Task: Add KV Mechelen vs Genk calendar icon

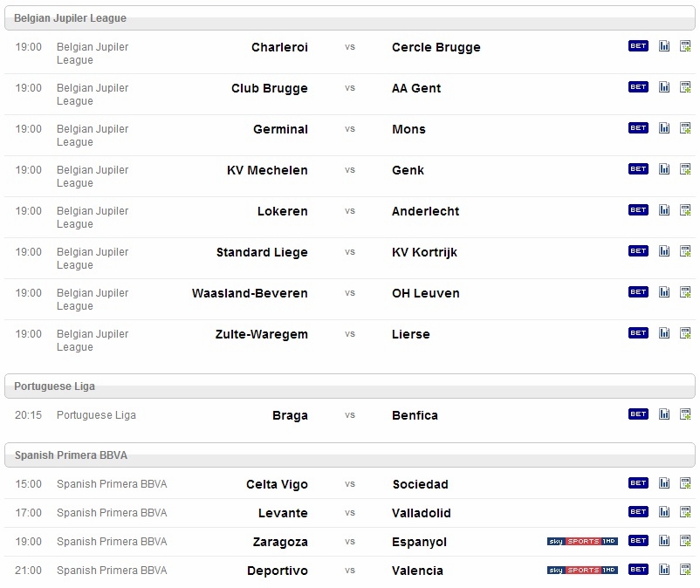Action: click(x=685, y=169)
